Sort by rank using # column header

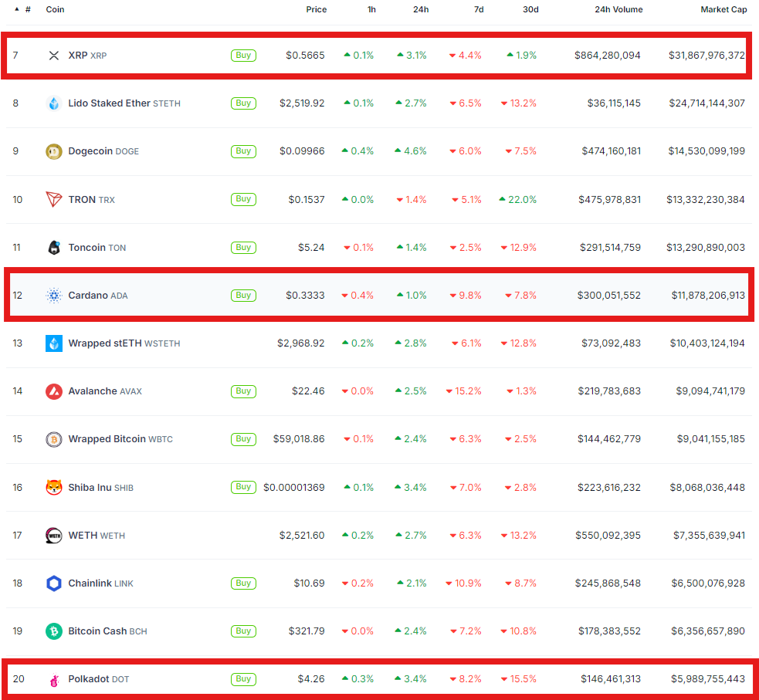pyautogui.click(x=28, y=9)
